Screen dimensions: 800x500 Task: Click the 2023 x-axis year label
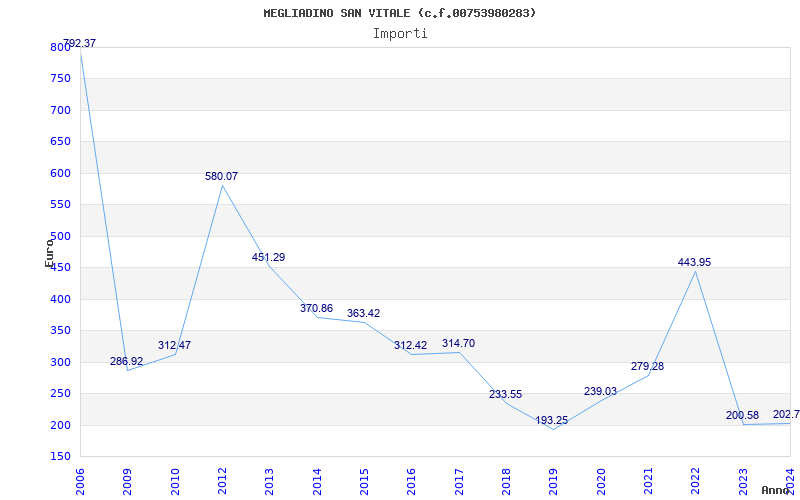(743, 482)
